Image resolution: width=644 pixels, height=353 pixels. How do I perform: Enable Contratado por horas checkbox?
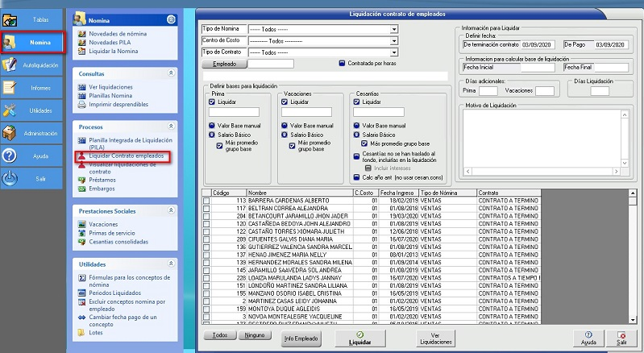pos(342,63)
